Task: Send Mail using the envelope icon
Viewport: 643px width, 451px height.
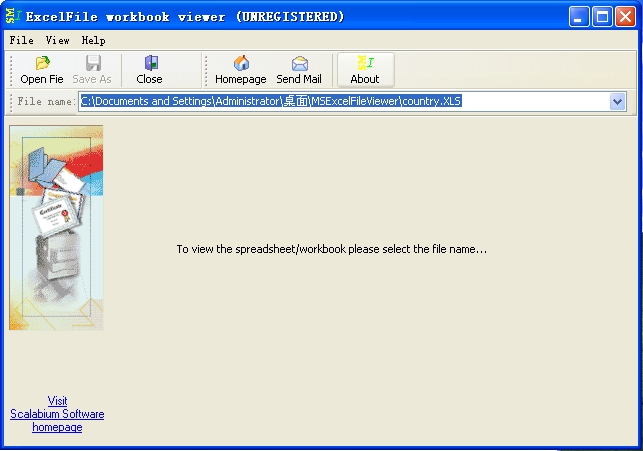Action: coord(300,63)
